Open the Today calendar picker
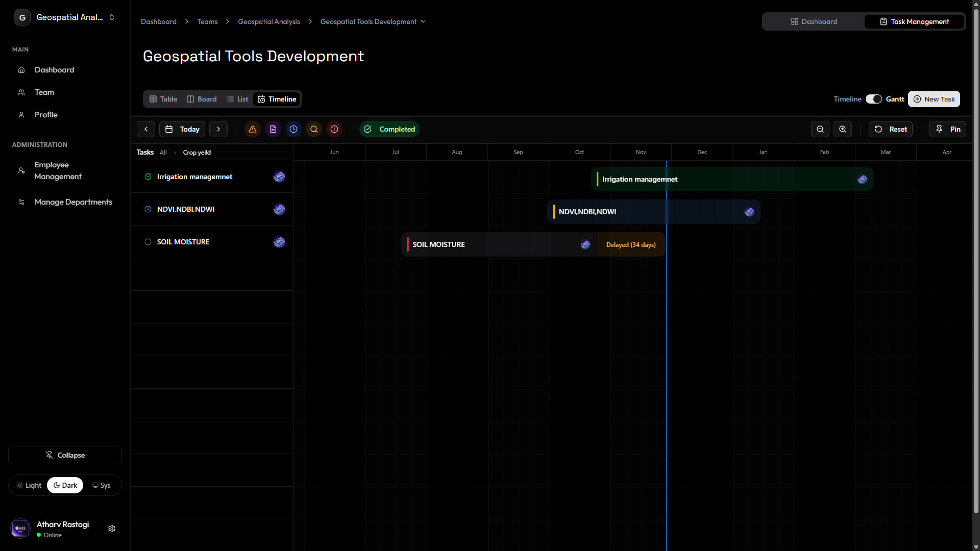The image size is (980, 551). click(182, 129)
